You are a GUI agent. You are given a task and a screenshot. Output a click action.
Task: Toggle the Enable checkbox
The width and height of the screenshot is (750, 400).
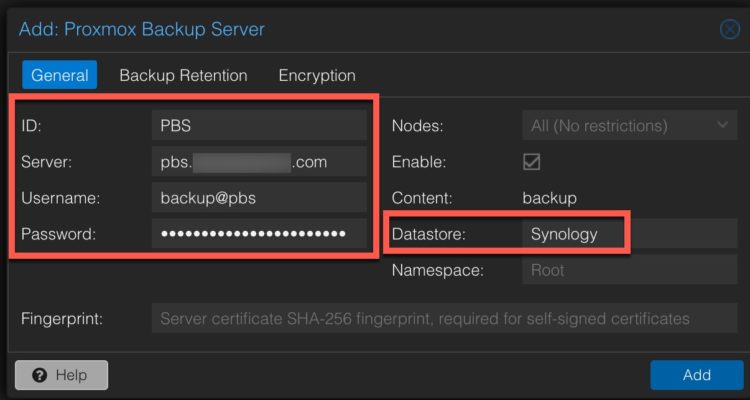click(532, 162)
